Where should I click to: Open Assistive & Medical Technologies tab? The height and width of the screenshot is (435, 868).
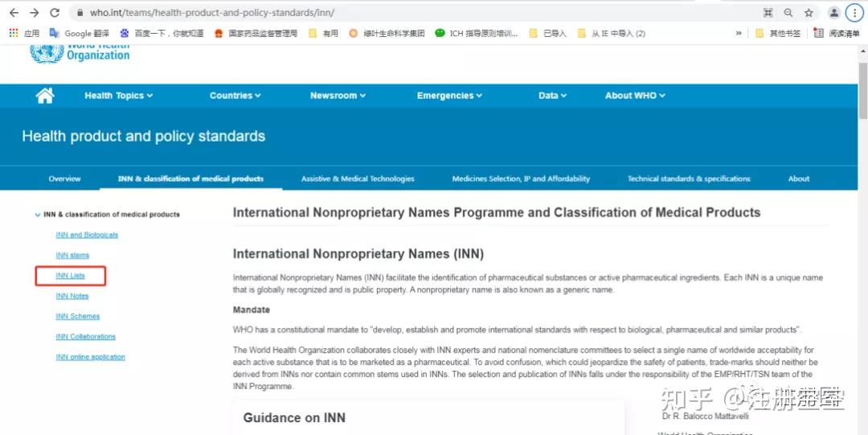pyautogui.click(x=358, y=179)
